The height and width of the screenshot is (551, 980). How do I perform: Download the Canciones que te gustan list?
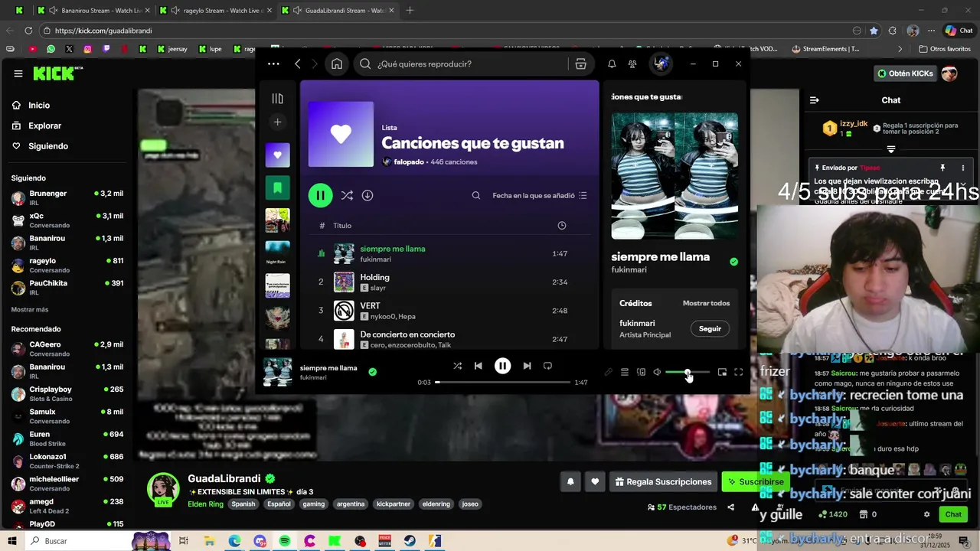367,195
